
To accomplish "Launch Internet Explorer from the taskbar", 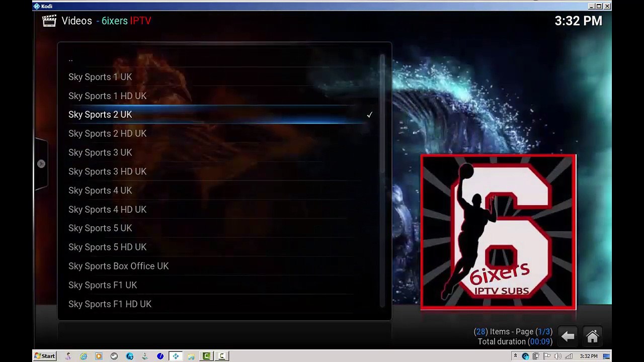I will [84, 356].
